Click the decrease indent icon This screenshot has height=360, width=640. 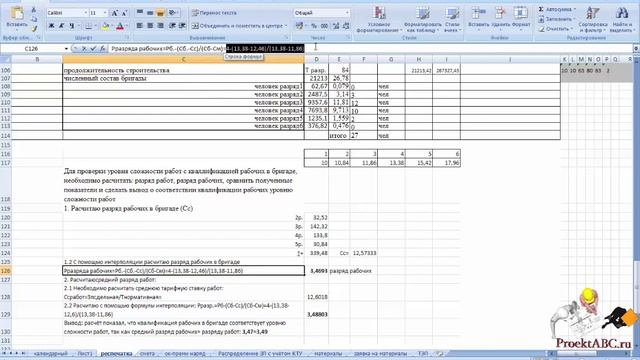coord(172,26)
